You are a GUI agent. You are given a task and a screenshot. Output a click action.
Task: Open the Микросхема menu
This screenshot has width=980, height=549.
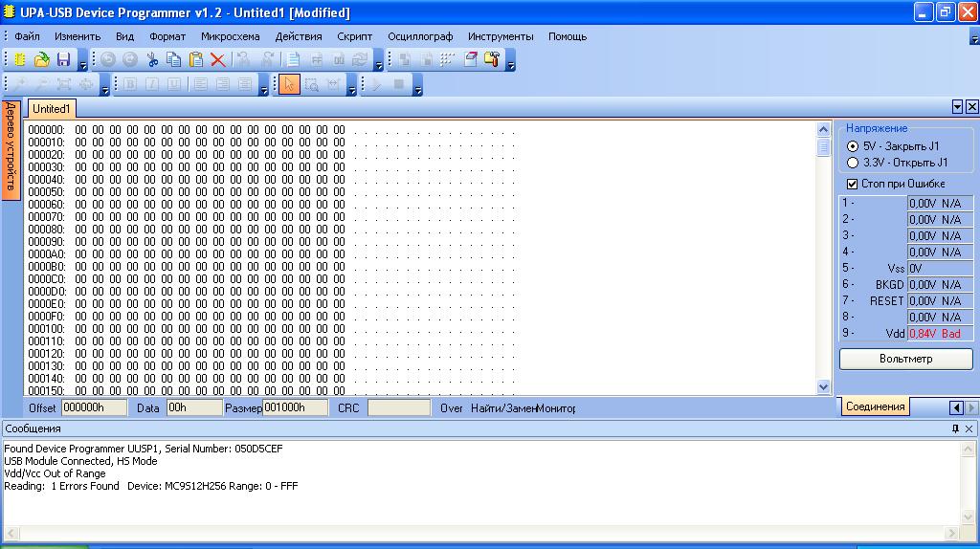pyautogui.click(x=230, y=36)
